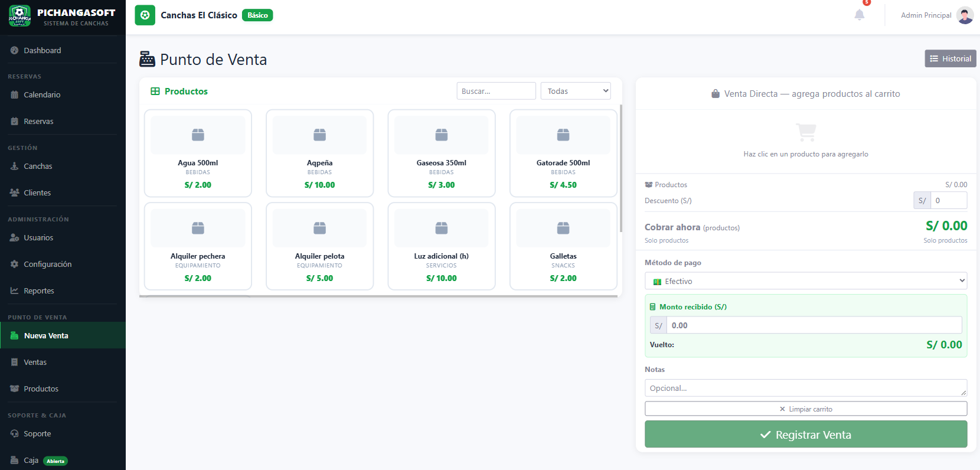Image resolution: width=980 pixels, height=470 pixels.
Task: Click the Vuelto S/ 0.00 amount
Action: point(944,345)
